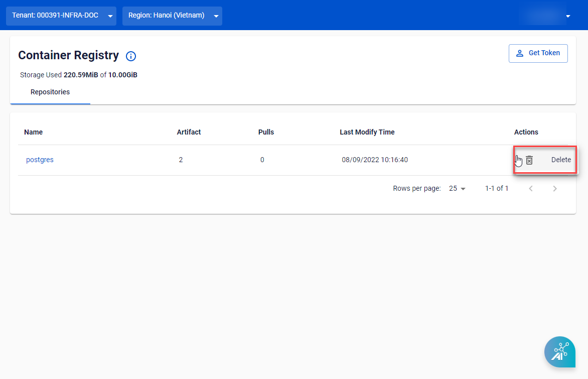The height and width of the screenshot is (379, 588).
Task: Launch the AI assistant floating icon
Action: (559, 352)
